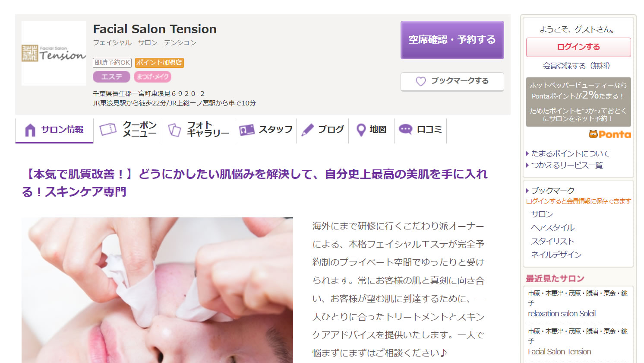Click the heart icon on bookmark button
Screen dimensions: 644x363
420,81
